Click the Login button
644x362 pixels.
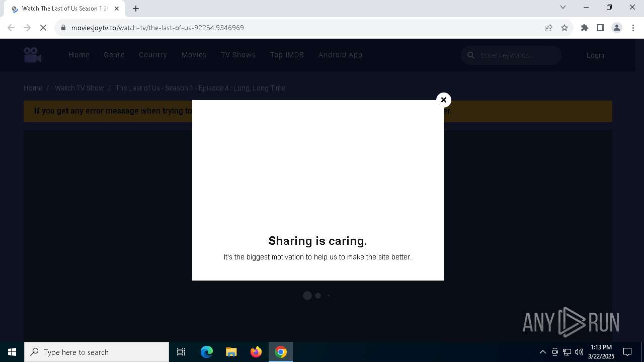click(x=595, y=55)
